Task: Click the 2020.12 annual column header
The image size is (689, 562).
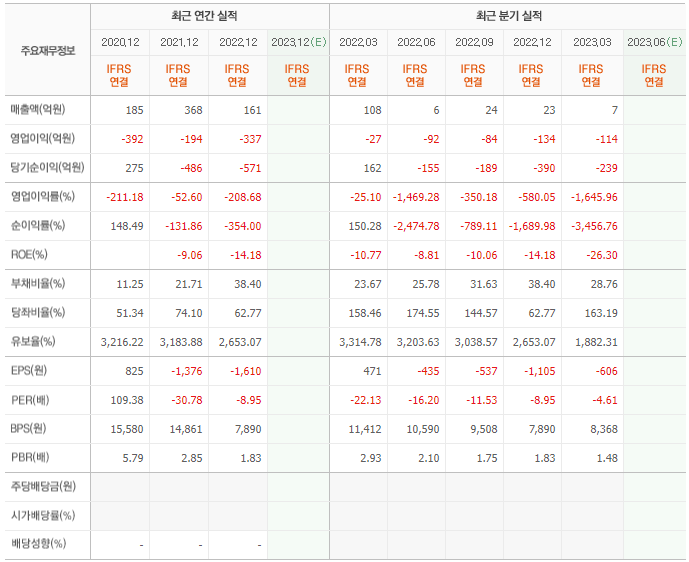Action: [120, 42]
